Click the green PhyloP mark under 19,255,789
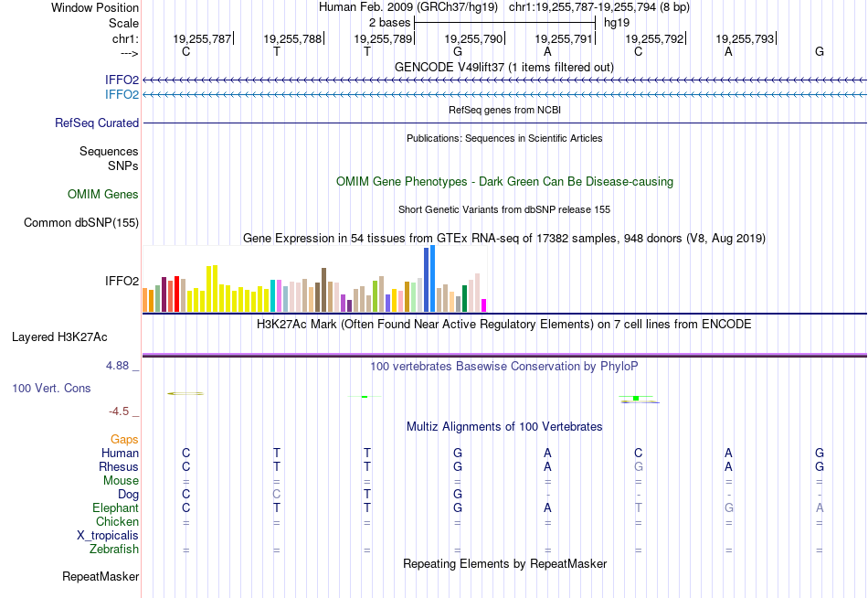This screenshot has height=598, width=868. click(365, 397)
